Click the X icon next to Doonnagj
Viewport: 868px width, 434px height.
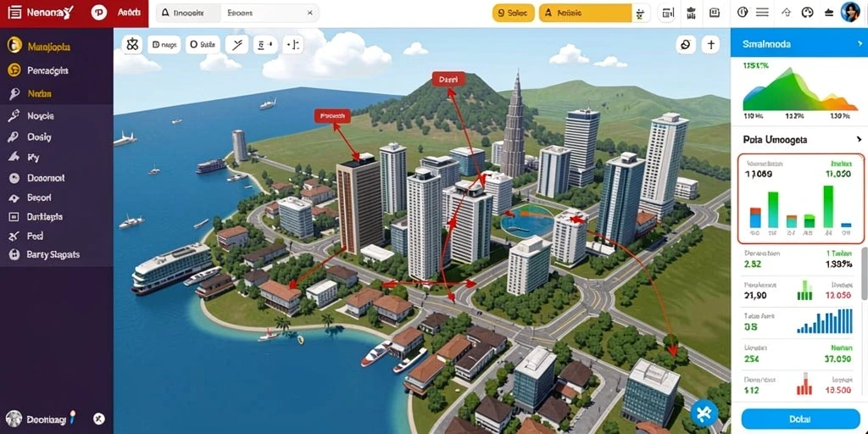point(99,419)
